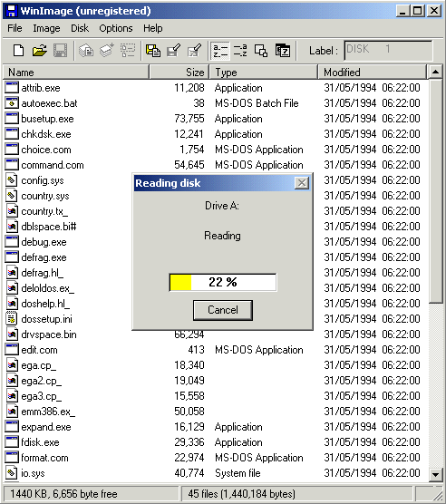Sort by the Modified column header

click(373, 72)
